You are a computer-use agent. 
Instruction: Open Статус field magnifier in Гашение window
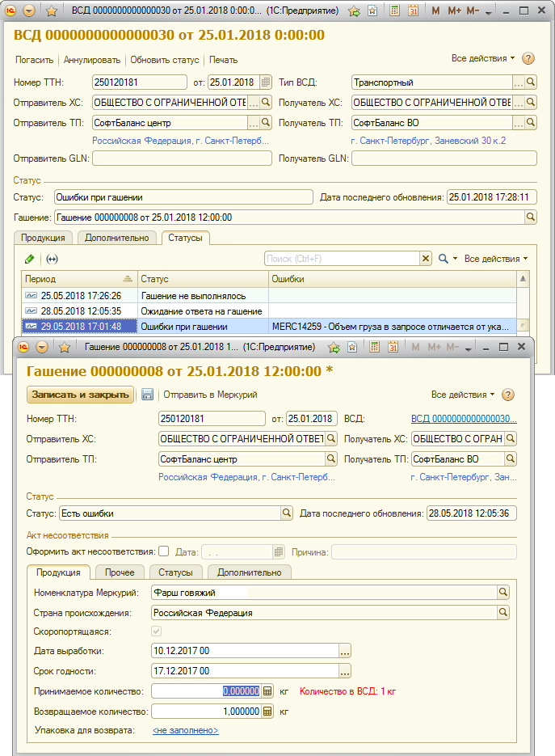point(287,513)
